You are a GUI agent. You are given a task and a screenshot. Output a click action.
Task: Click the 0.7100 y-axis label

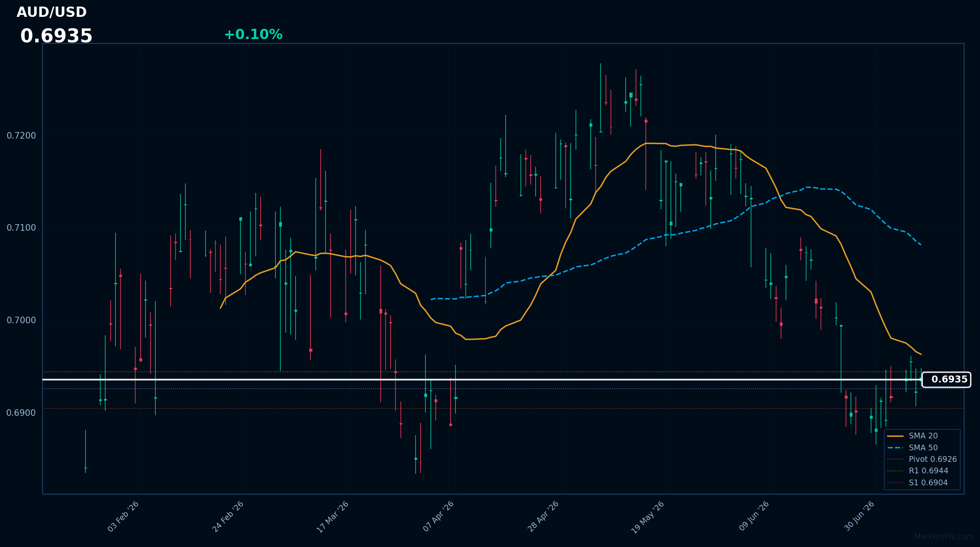21,228
